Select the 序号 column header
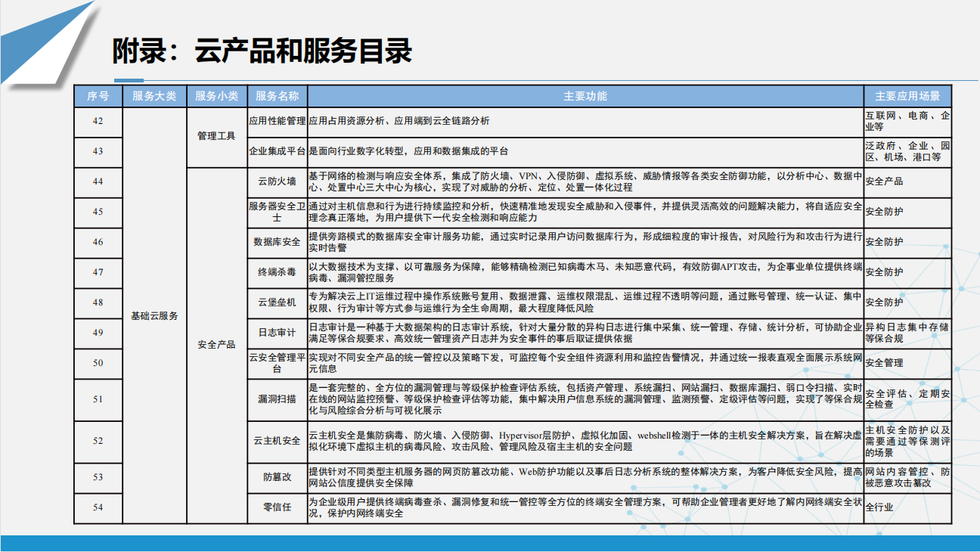Viewport: 980px width, 552px height. click(x=98, y=96)
